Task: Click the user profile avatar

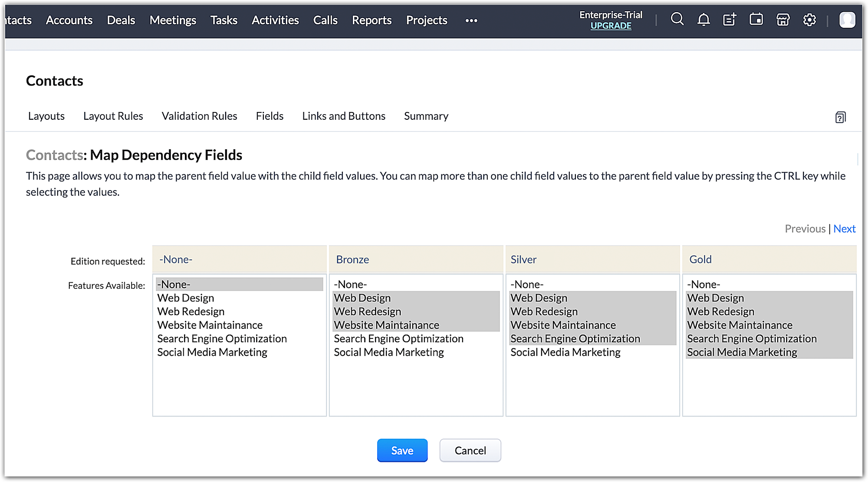Action: pos(847,20)
